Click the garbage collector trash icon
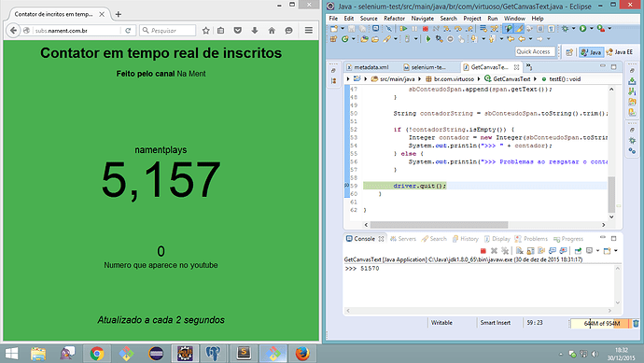 (636, 323)
